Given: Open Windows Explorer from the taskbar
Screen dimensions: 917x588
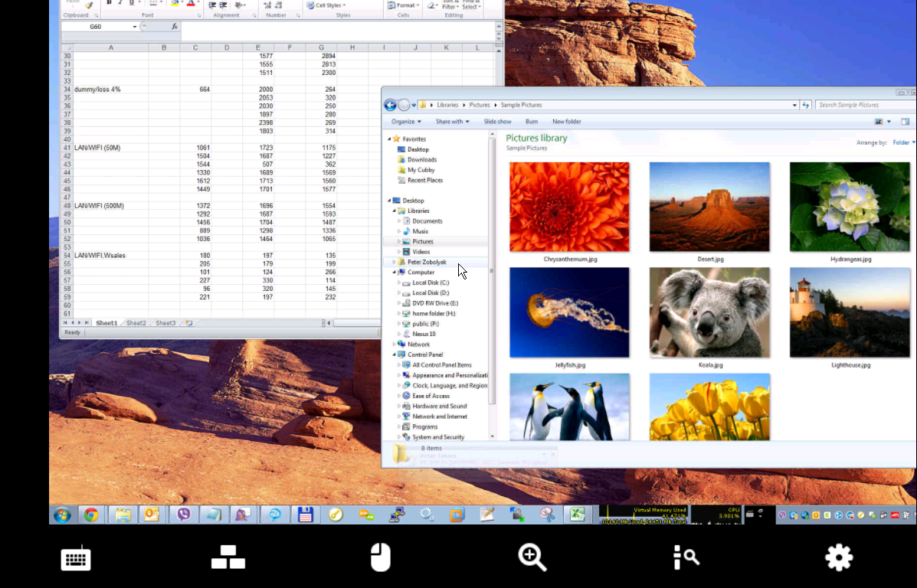Looking at the screenshot, I should 123,515.
